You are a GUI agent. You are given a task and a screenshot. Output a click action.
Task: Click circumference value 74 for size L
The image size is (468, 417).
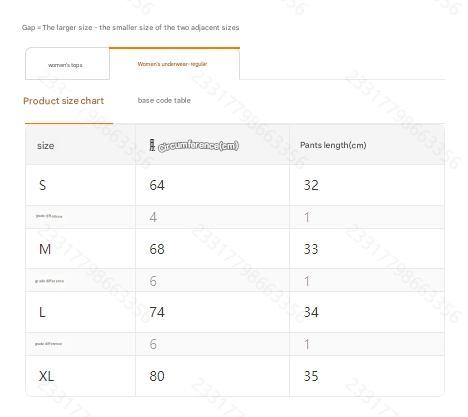pos(157,312)
